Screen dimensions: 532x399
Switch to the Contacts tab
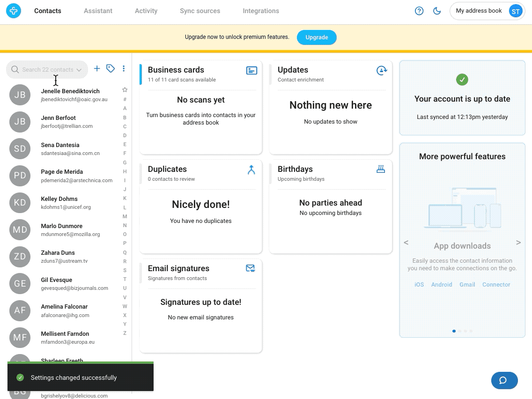point(47,11)
